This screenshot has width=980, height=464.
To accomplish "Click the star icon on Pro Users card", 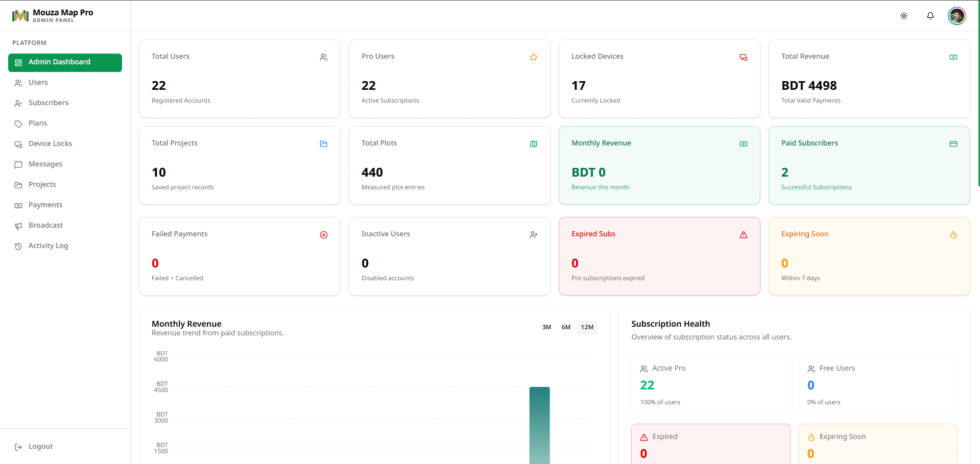I will (x=534, y=57).
